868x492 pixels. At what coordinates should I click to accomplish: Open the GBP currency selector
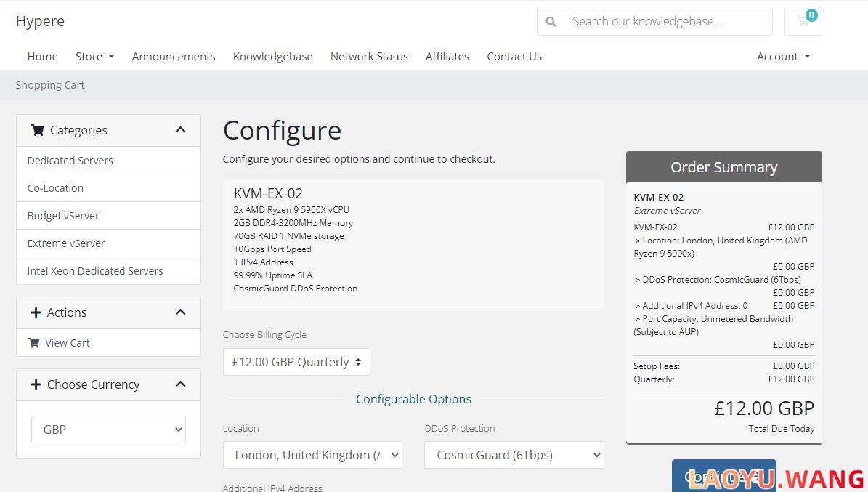tap(108, 430)
